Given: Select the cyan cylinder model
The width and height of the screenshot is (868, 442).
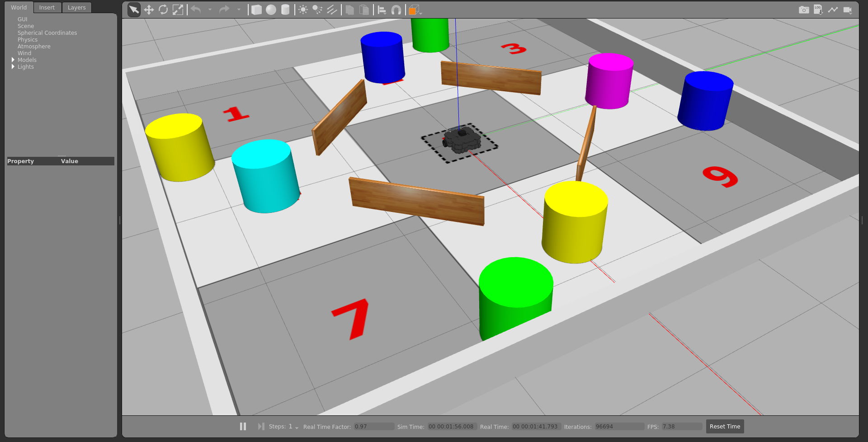Looking at the screenshot, I should (265, 176).
